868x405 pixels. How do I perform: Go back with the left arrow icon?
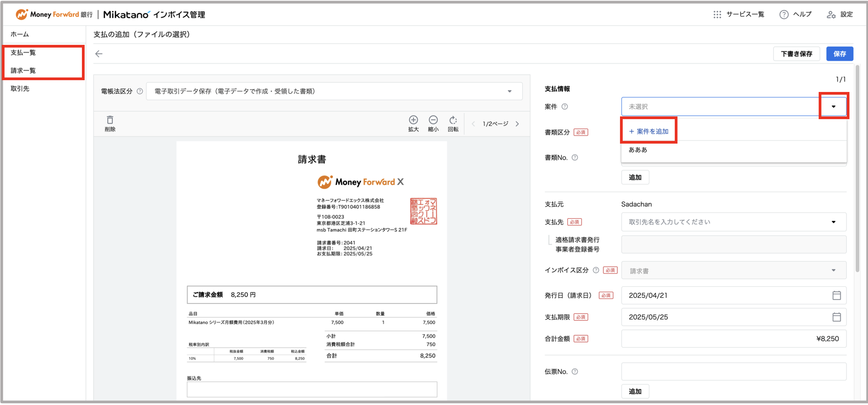[99, 54]
